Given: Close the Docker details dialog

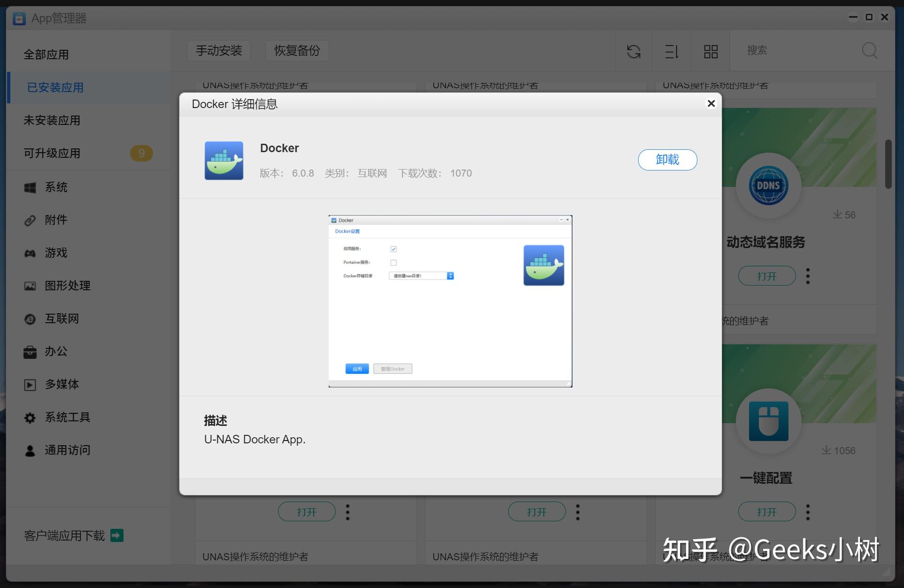Looking at the screenshot, I should pyautogui.click(x=711, y=103).
